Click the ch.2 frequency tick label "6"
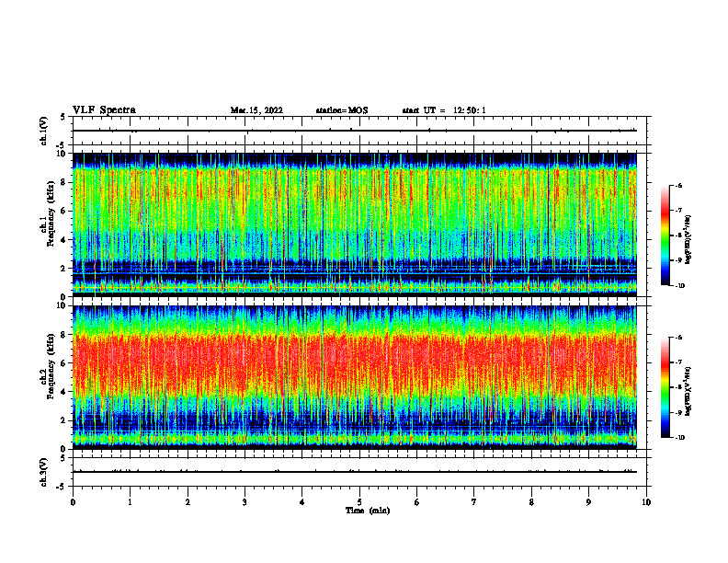728x563 pixels. click(x=64, y=363)
